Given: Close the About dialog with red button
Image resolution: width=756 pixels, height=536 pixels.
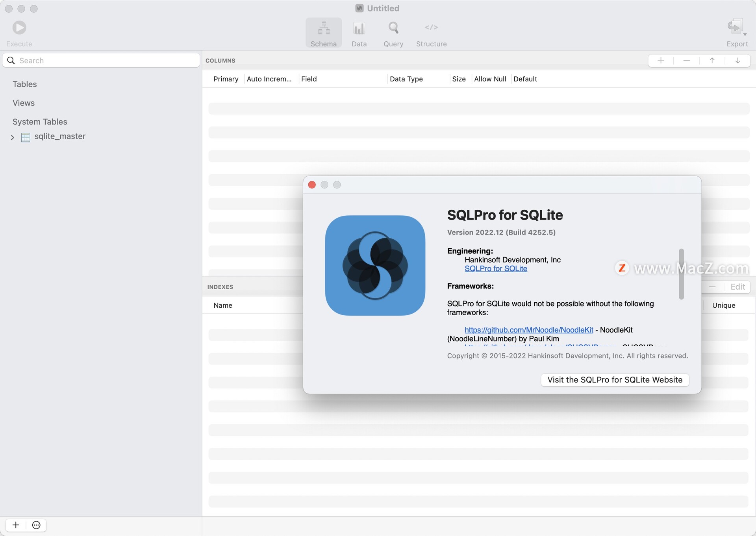Looking at the screenshot, I should (312, 185).
